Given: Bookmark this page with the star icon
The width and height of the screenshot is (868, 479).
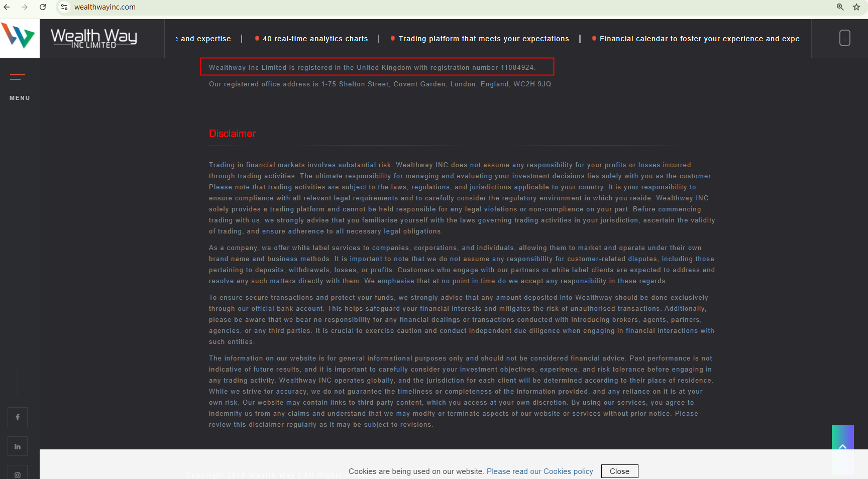Looking at the screenshot, I should [x=856, y=7].
